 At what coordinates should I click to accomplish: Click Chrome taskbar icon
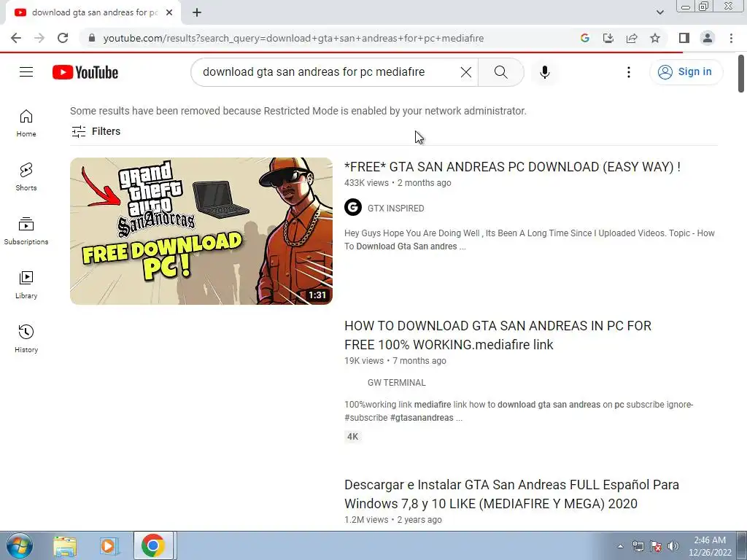point(153,545)
